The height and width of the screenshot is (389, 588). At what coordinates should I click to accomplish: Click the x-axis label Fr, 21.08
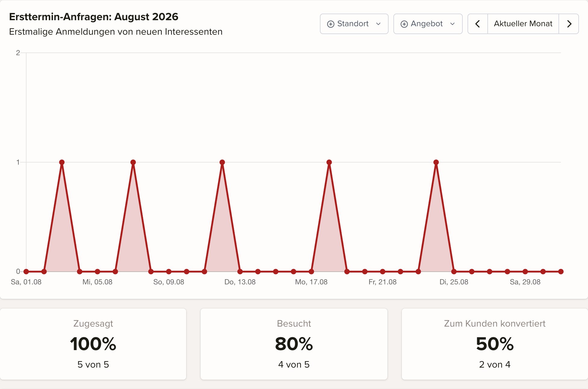click(x=383, y=282)
